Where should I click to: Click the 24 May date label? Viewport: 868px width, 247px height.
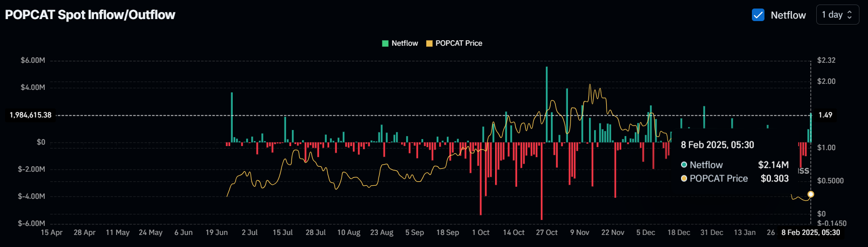pyautogui.click(x=151, y=232)
